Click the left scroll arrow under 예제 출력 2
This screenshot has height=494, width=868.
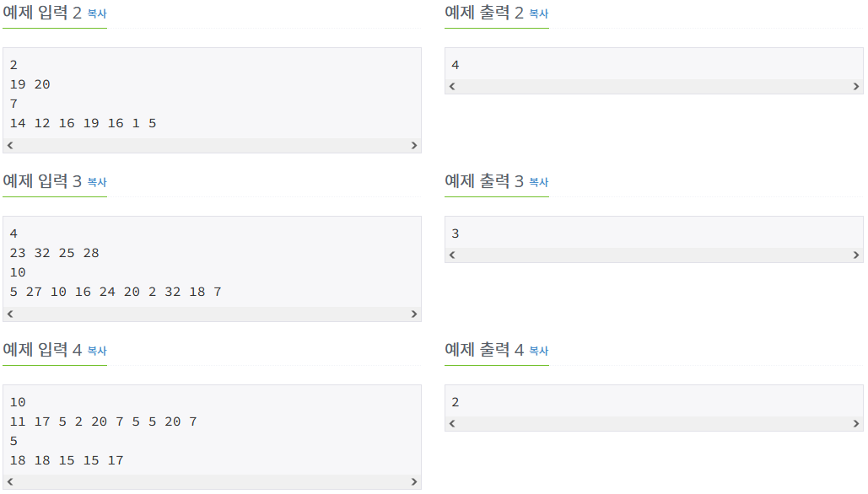(x=451, y=86)
